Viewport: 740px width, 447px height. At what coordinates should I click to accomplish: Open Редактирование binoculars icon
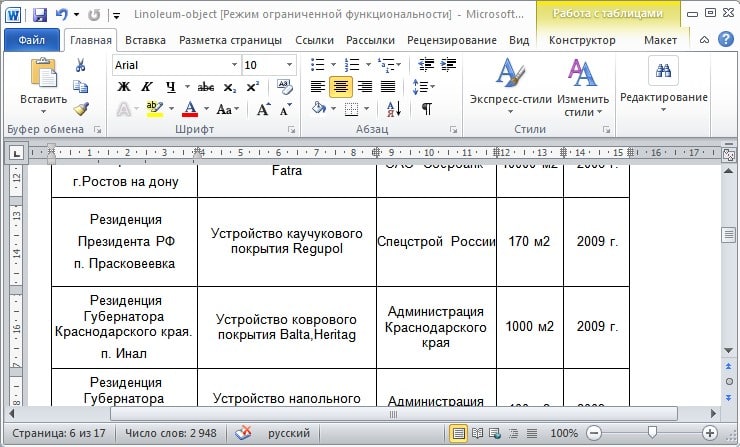pyautogui.click(x=663, y=71)
